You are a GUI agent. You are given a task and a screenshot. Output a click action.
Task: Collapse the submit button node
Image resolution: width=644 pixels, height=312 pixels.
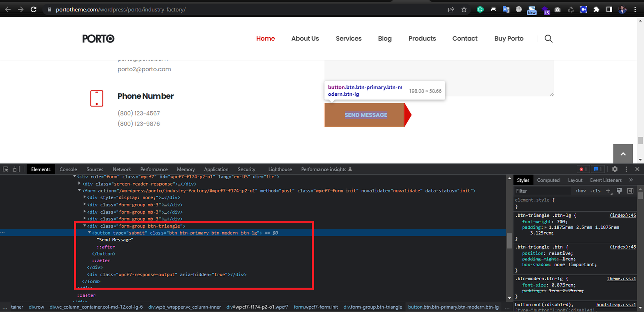[x=89, y=233]
